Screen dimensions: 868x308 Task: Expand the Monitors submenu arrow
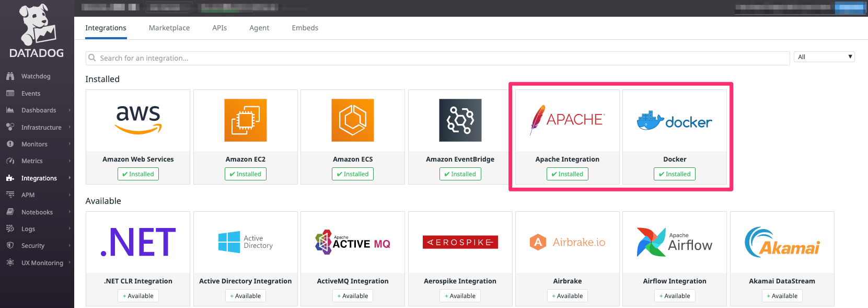(70, 144)
